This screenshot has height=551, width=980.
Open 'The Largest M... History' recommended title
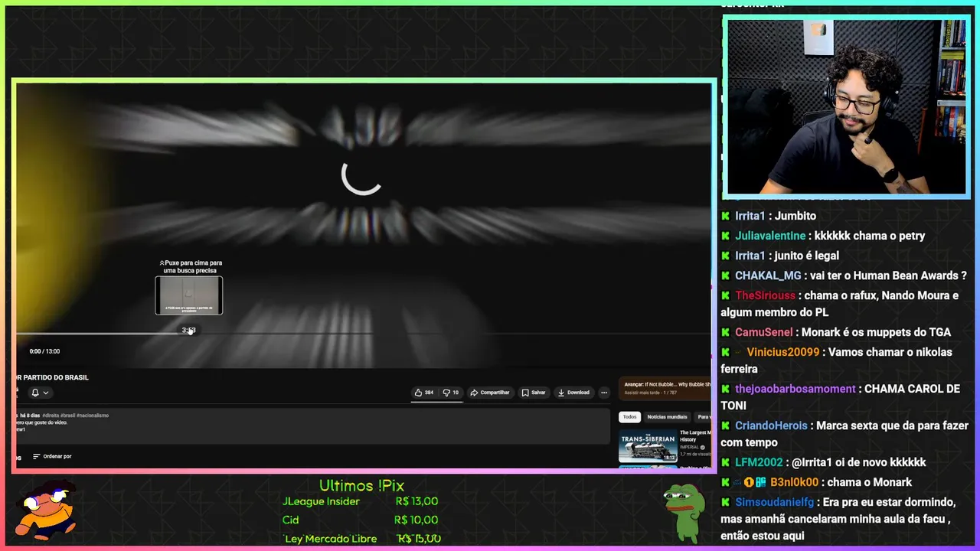[x=695, y=436]
